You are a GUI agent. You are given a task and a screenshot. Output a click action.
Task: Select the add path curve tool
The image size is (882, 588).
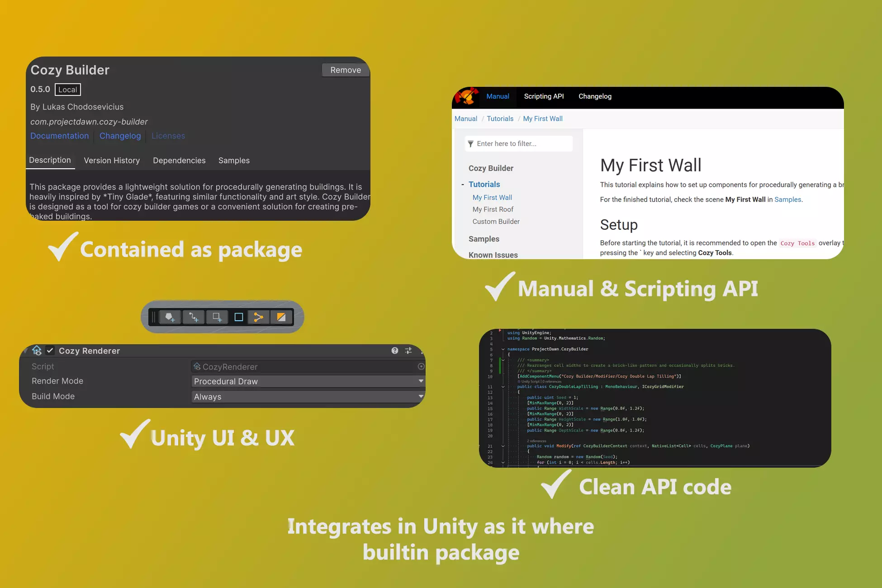point(194,317)
